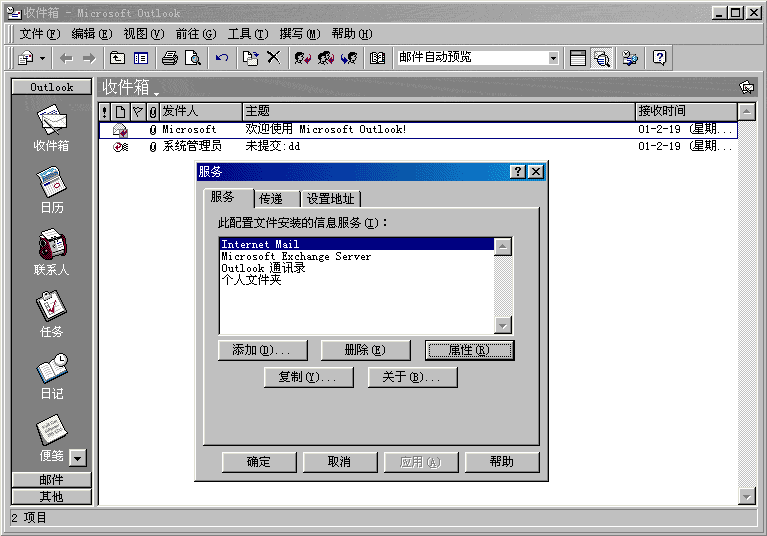Click the 关于(B)... button
This screenshot has height=536, width=767.
point(413,377)
